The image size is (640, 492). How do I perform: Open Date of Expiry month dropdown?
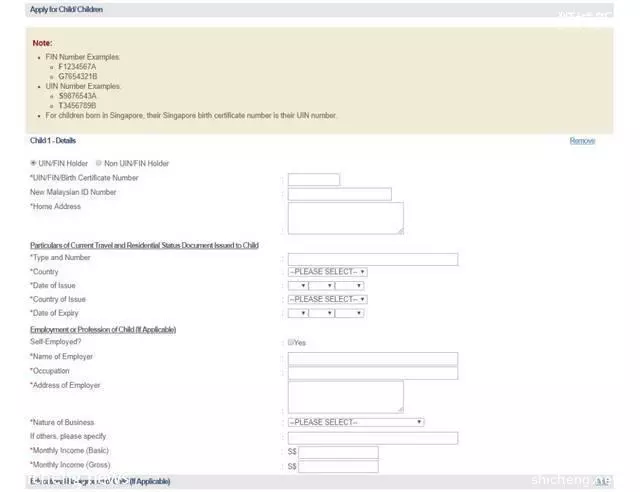click(x=321, y=313)
